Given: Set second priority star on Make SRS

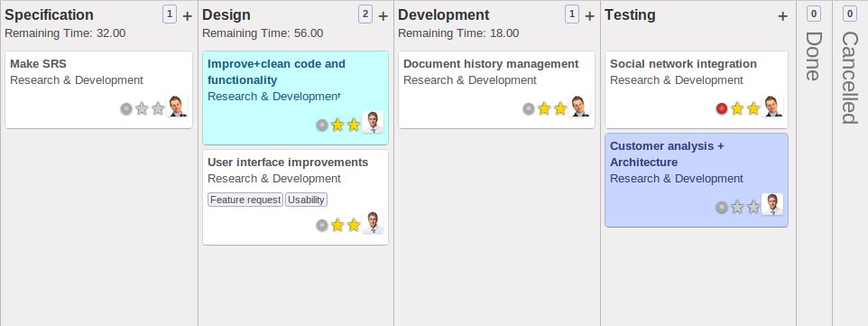Looking at the screenshot, I should pyautogui.click(x=158, y=108).
